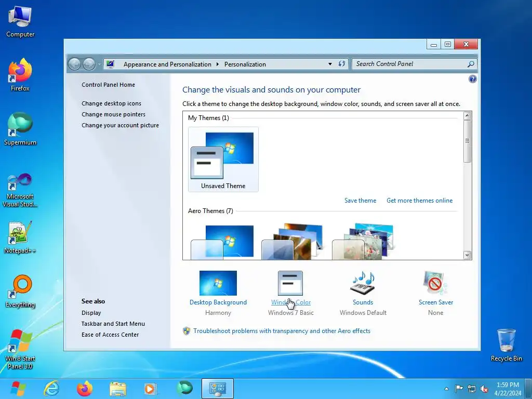The height and width of the screenshot is (399, 532).
Task: Click the back navigation arrow
Action: pos(75,64)
